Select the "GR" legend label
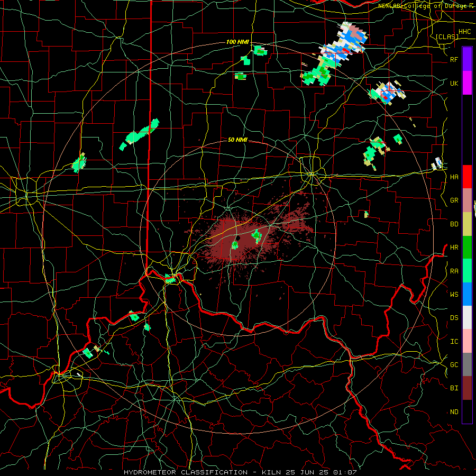 tap(454, 200)
